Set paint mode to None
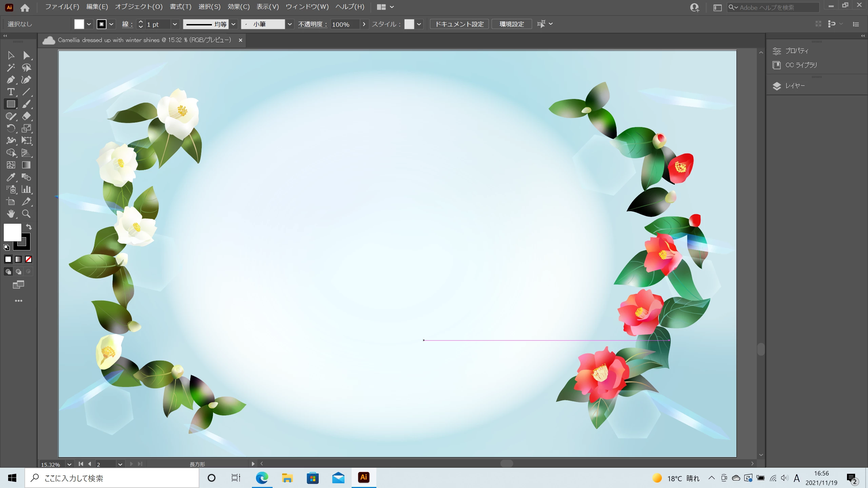The image size is (868, 488). tap(28, 260)
